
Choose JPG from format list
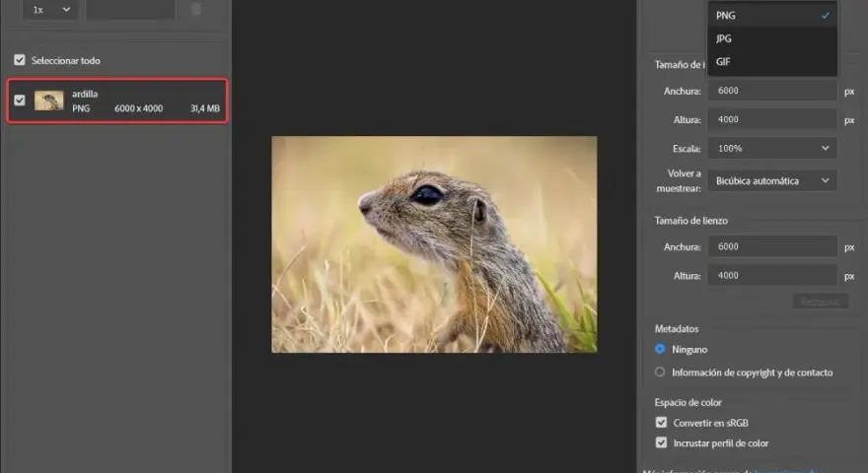coord(772,38)
